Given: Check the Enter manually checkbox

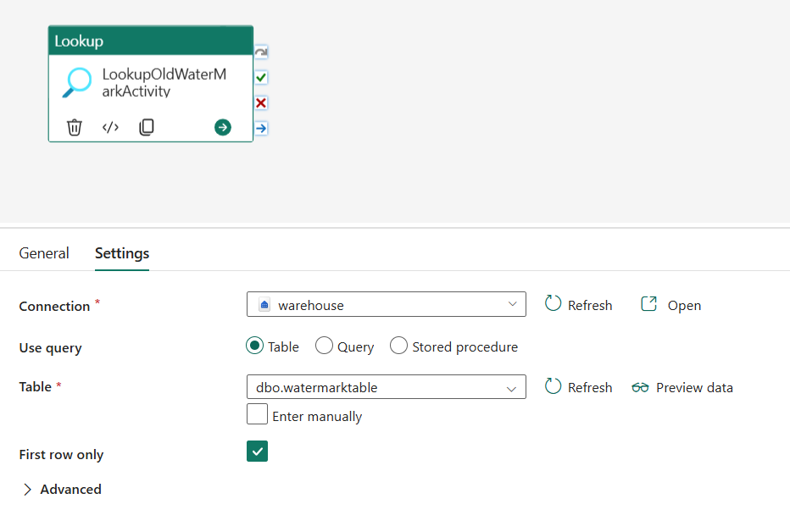Looking at the screenshot, I should pos(257,414).
